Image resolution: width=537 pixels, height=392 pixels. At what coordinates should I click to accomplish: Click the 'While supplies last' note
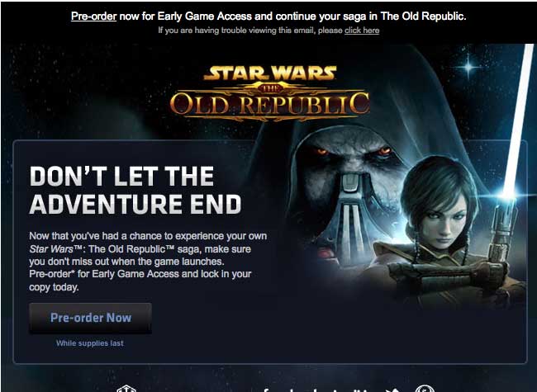90,343
